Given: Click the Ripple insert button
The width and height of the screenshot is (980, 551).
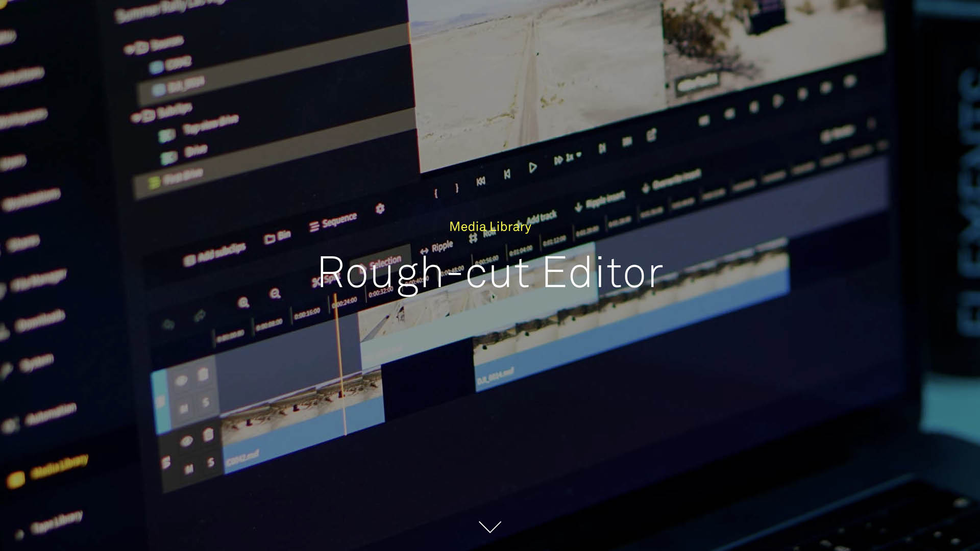Looking at the screenshot, I should 600,201.
